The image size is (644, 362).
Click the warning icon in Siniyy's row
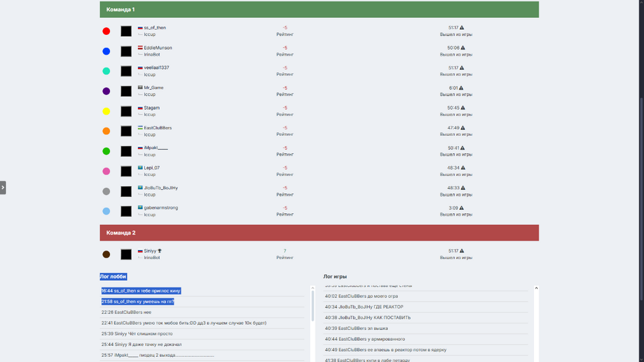(x=462, y=251)
